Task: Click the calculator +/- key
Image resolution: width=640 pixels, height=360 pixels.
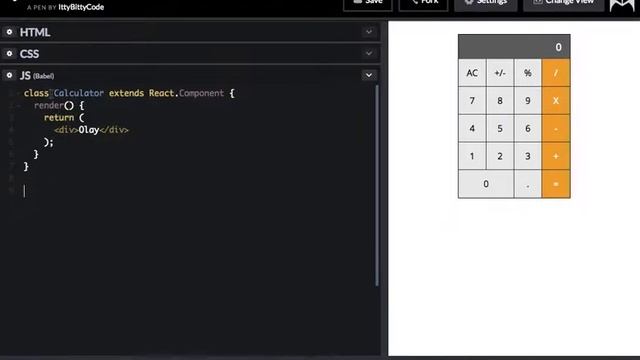Action: (500, 73)
